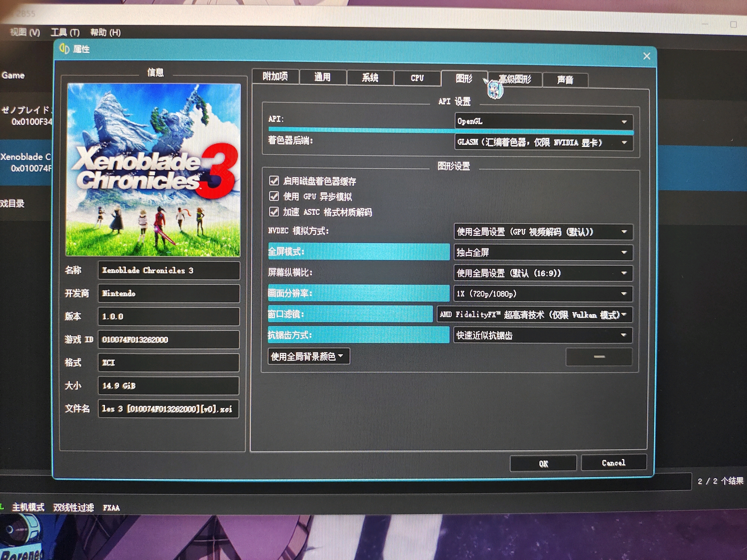This screenshot has width=747, height=560.
Task: Click the highlighted 窗口滤镜 label
Action: point(350,314)
